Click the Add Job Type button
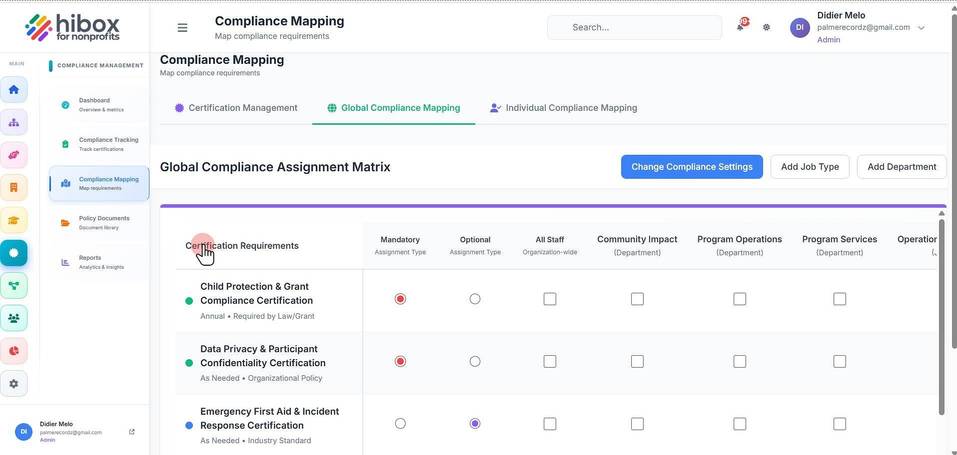 click(x=810, y=167)
